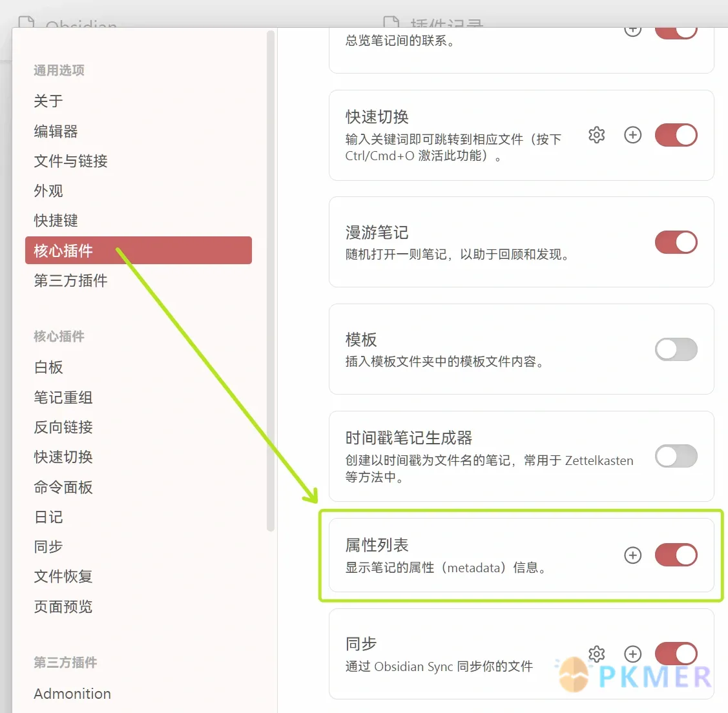Click the plus hotkey icon for 属性列表
The width and height of the screenshot is (728, 713).
click(x=633, y=555)
